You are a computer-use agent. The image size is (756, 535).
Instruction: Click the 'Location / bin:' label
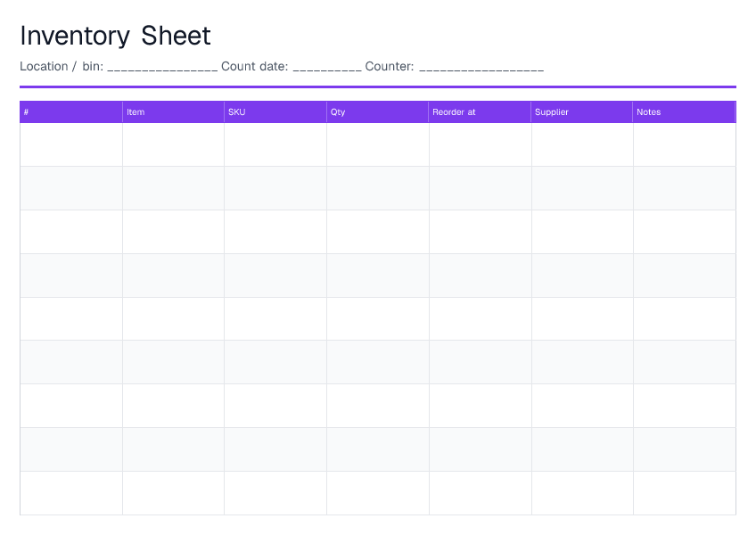click(x=62, y=66)
